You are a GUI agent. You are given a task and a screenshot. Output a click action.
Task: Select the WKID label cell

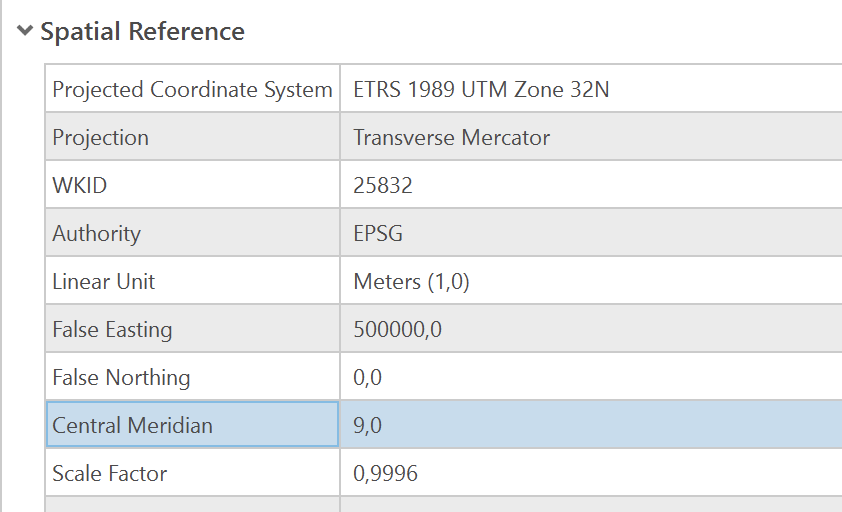[192, 185]
